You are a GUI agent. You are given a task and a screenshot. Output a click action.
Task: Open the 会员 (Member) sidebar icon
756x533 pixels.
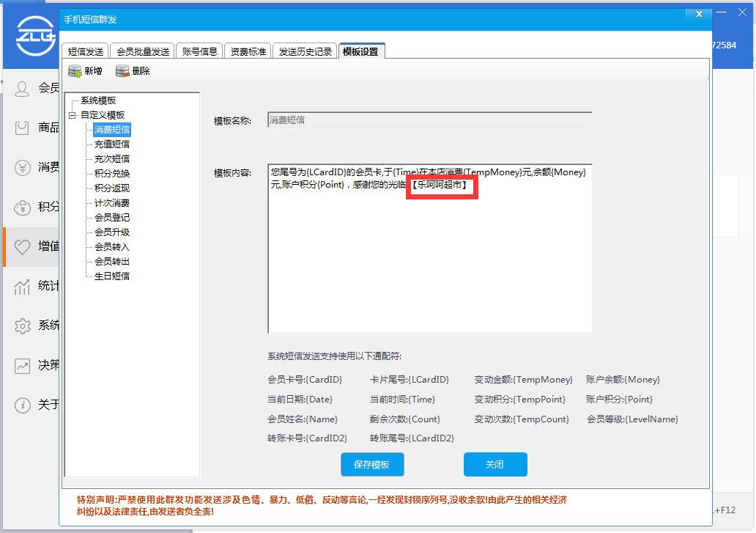point(22,87)
